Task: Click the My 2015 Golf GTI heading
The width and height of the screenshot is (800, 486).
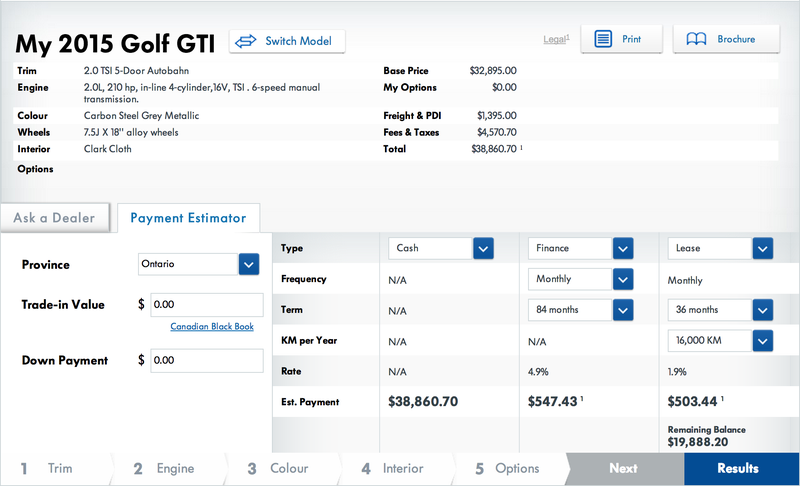Action: click(115, 44)
